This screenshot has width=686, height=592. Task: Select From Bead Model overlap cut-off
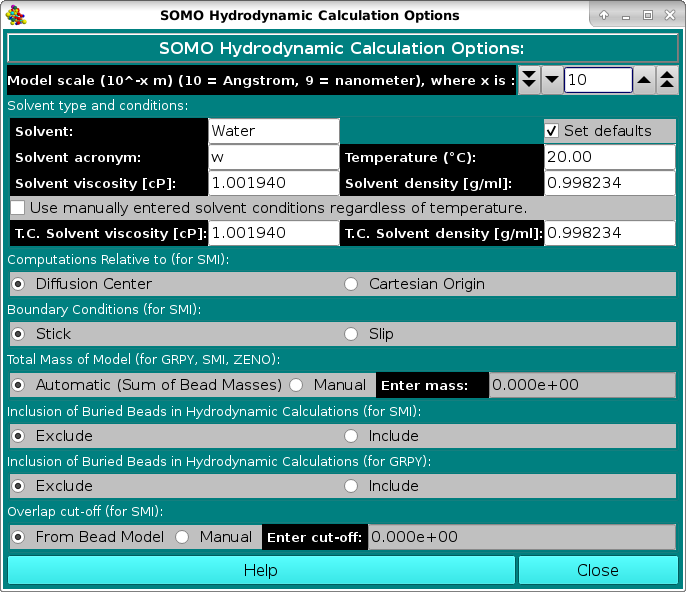coord(18,537)
